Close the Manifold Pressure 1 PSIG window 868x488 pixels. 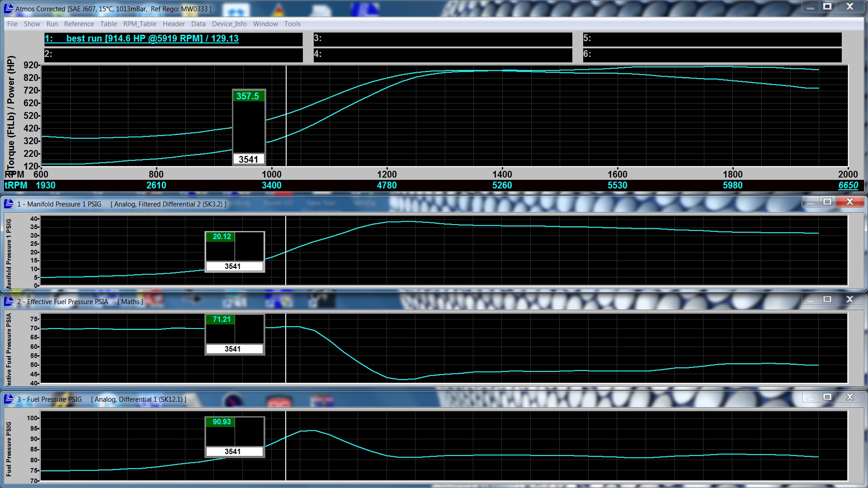click(x=850, y=202)
